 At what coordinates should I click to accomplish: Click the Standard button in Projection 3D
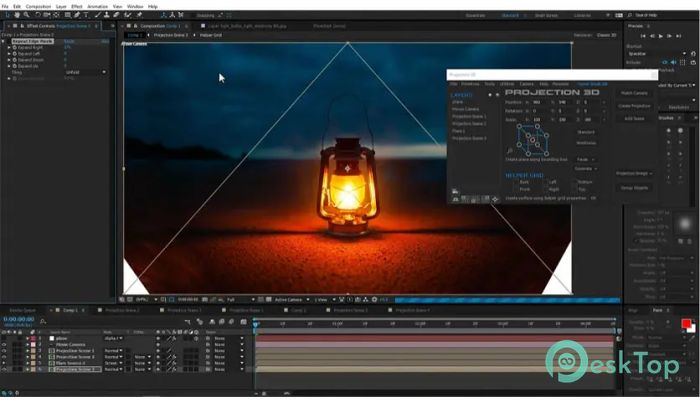pyautogui.click(x=586, y=133)
